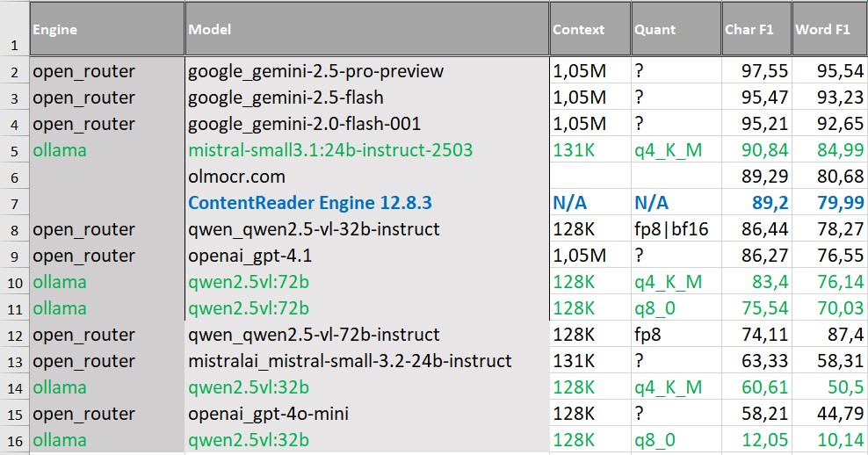Click the Char F1 value 97,55
Screen dimensions: 868x455
(756, 71)
